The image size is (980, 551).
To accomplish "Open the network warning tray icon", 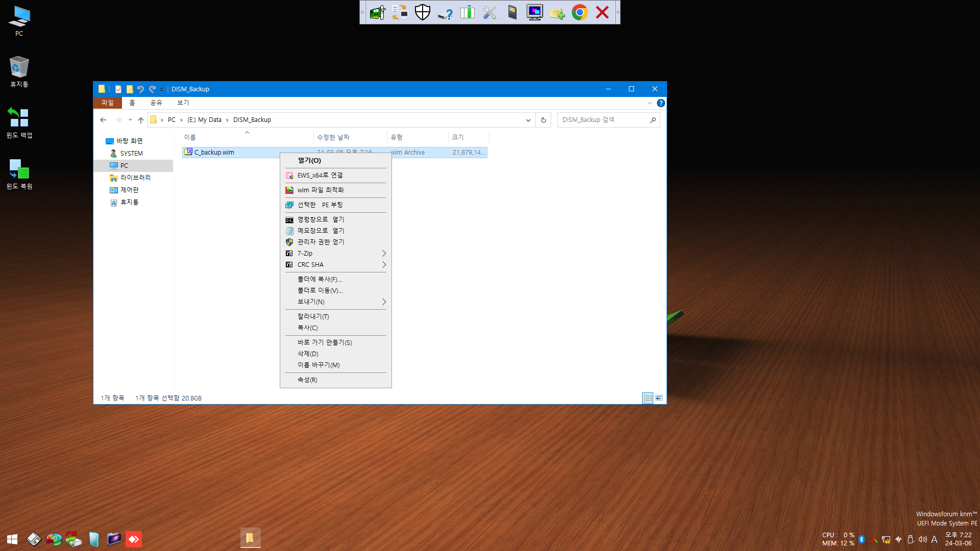I will [x=886, y=539].
